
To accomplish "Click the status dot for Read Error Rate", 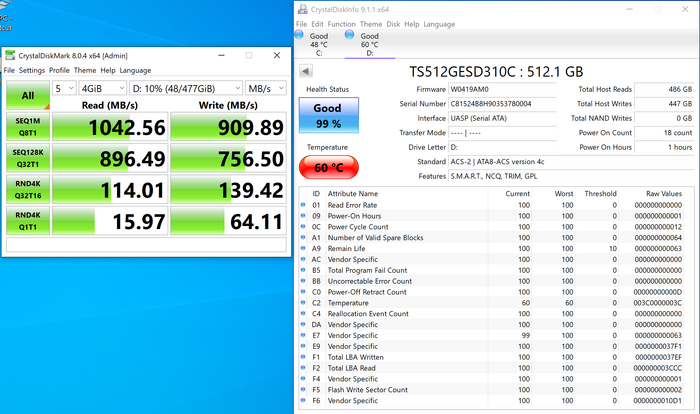I will [x=303, y=205].
